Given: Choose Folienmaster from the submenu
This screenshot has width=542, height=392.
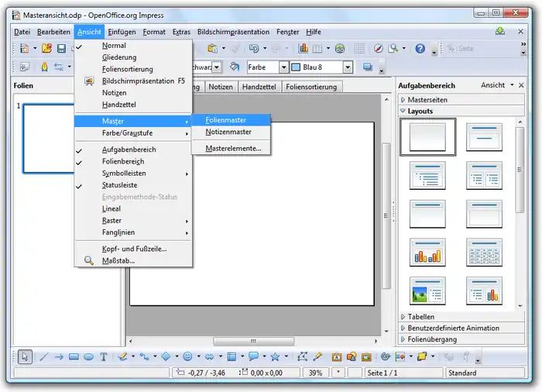Looking at the screenshot, I should (x=231, y=120).
